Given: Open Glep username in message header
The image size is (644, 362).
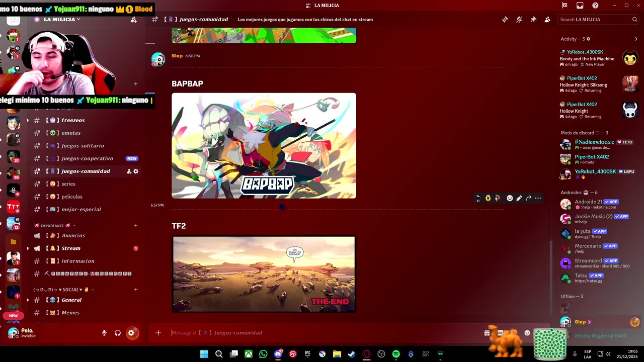Looking at the screenshot, I should [177, 56].
